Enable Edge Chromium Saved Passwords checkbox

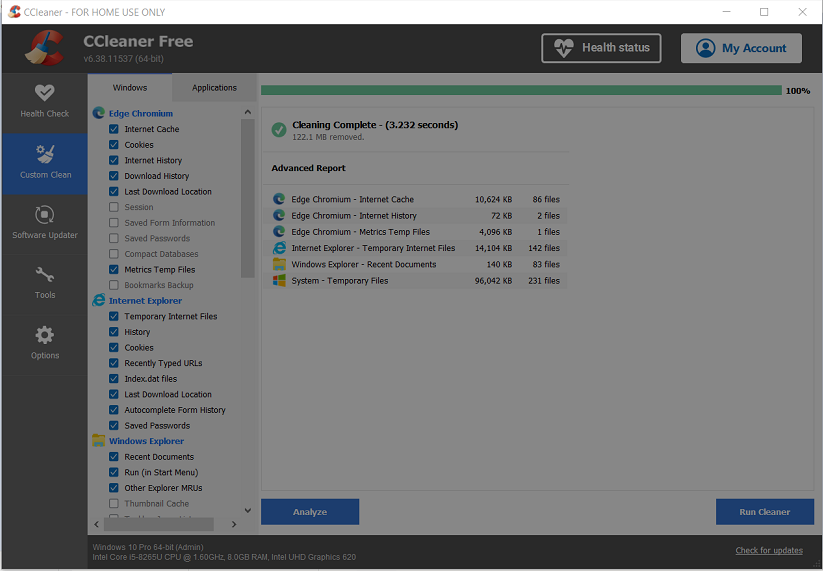(114, 238)
